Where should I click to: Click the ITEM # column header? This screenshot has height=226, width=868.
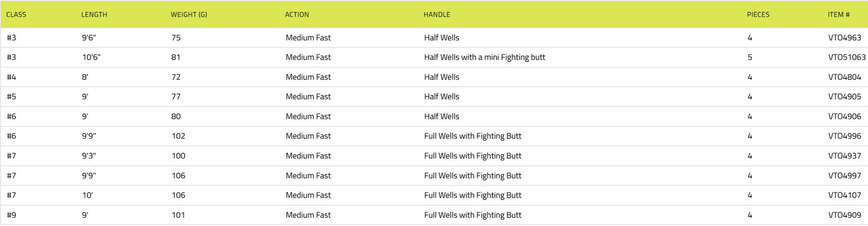tap(838, 14)
